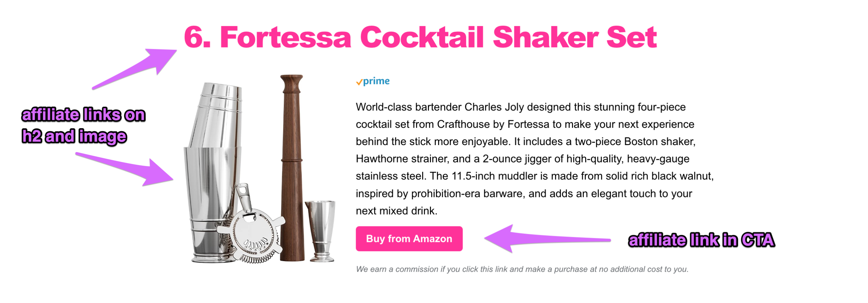Click the commission disclaimer italic text
Viewport: 868px width, 303px height.
(522, 269)
